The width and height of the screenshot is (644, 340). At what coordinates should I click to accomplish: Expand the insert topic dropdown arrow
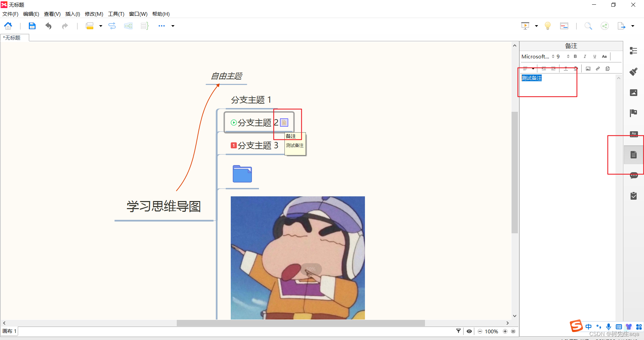[x=101, y=26]
